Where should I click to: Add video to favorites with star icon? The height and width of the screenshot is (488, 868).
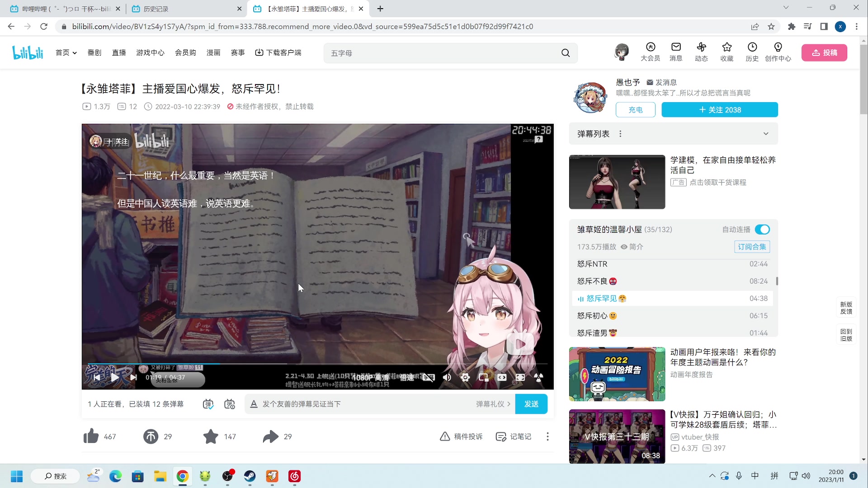pyautogui.click(x=211, y=436)
